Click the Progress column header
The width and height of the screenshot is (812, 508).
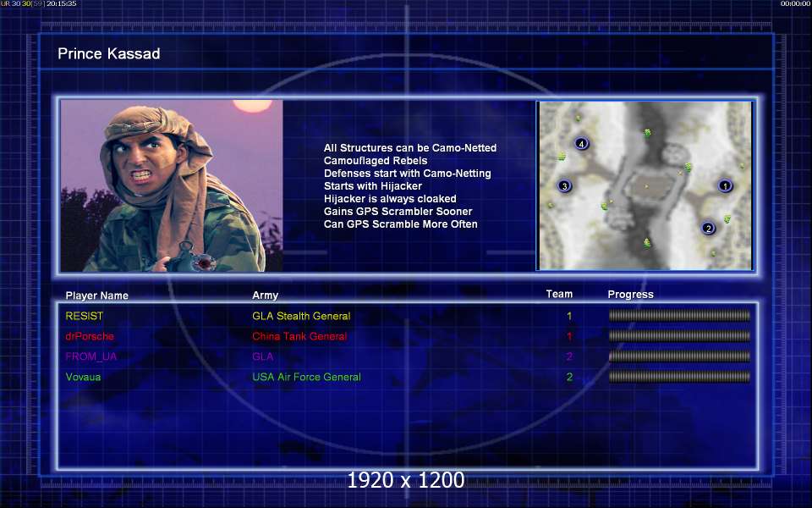coord(630,295)
